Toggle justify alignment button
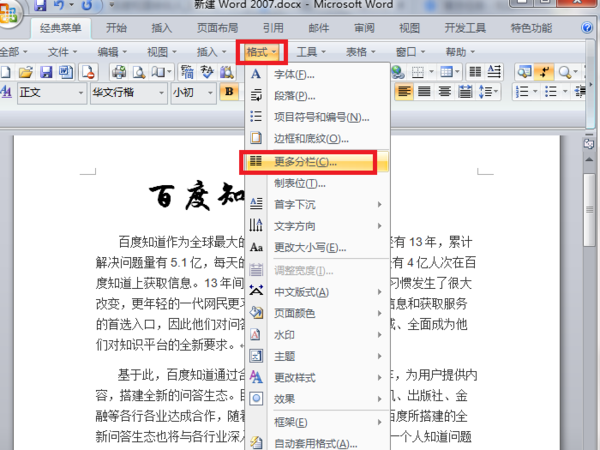 (424, 92)
